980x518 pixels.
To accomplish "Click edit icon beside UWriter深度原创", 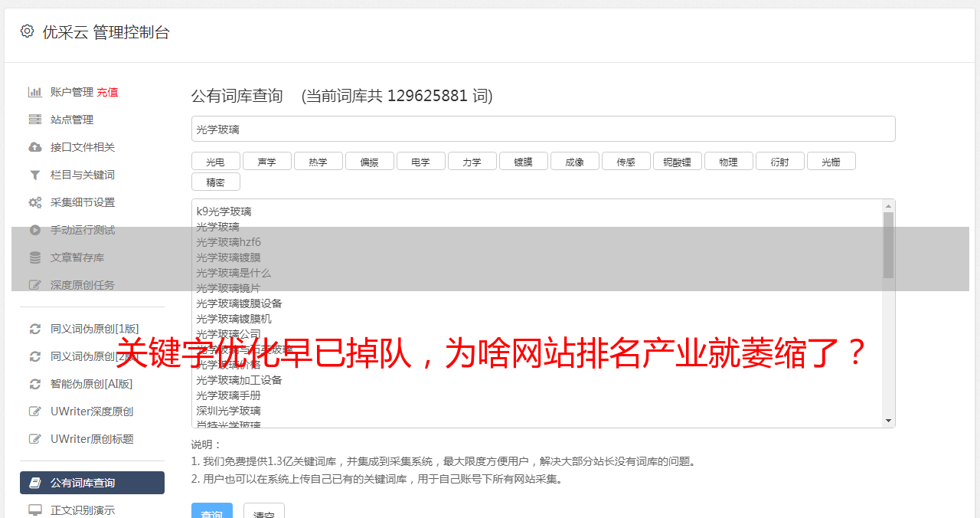I will 35,411.
